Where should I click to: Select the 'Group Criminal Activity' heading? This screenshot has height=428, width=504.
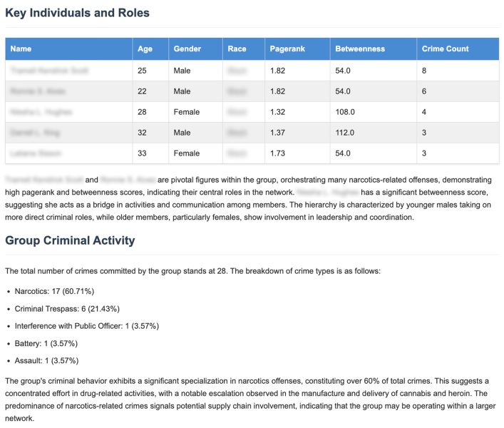(x=70, y=240)
